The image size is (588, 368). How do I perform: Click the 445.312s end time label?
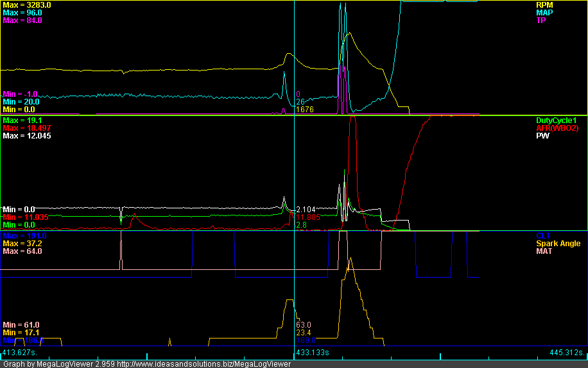567,353
